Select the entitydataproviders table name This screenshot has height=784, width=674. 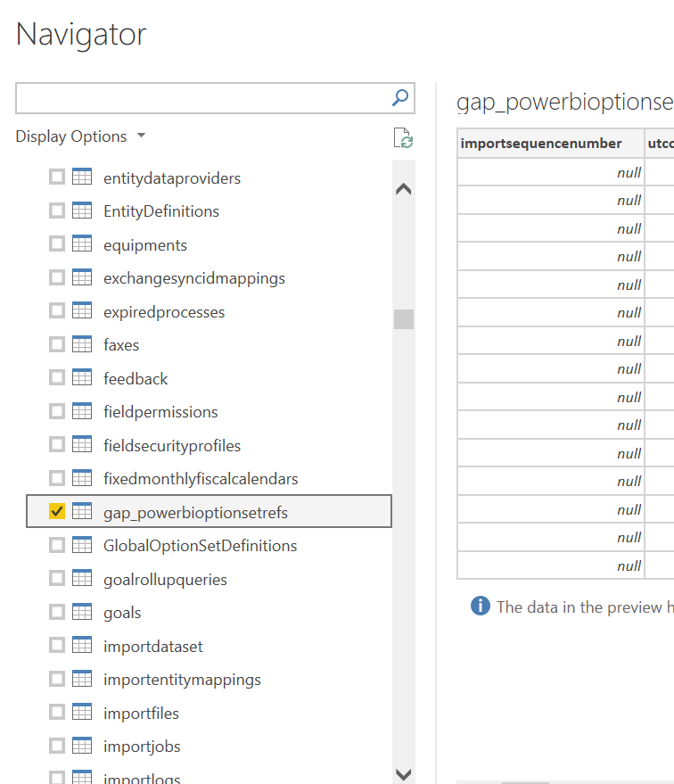pos(172,178)
